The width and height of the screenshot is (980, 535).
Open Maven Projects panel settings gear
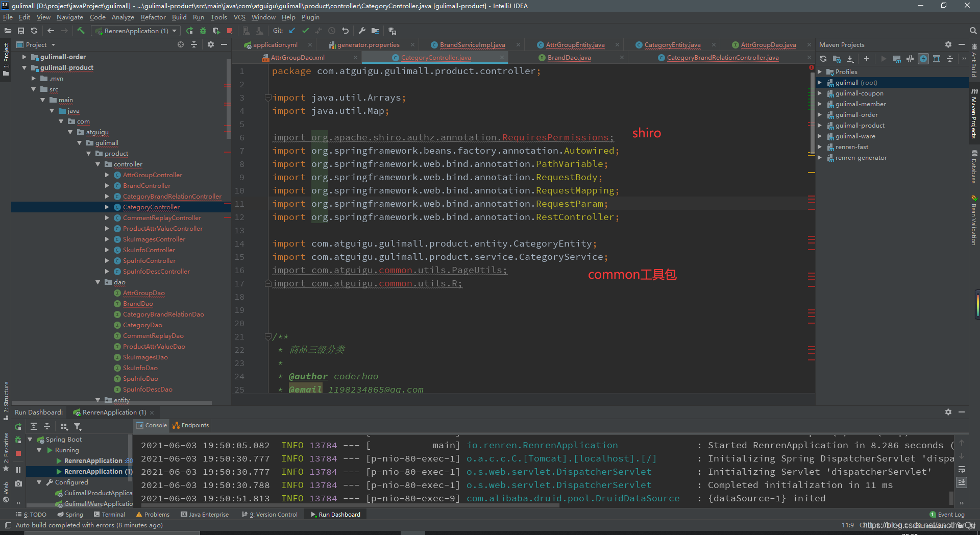[x=948, y=45]
